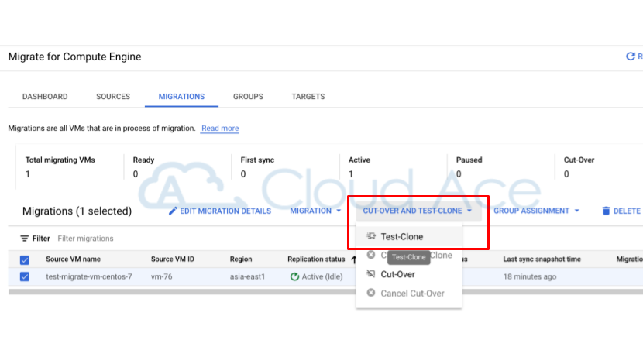The height and width of the screenshot is (364, 643).
Task: Click Edit Migration Details button text
Action: point(225,211)
